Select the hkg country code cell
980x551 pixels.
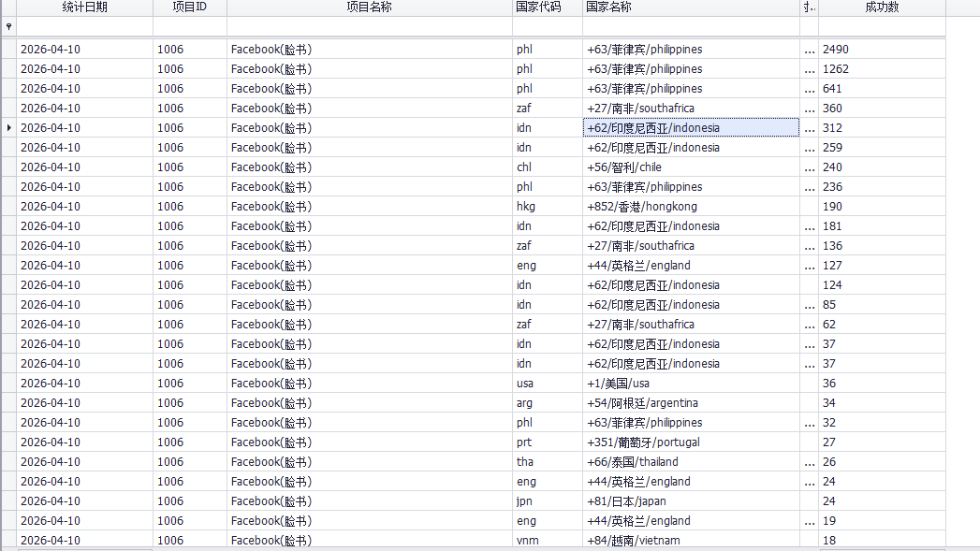[x=548, y=206]
